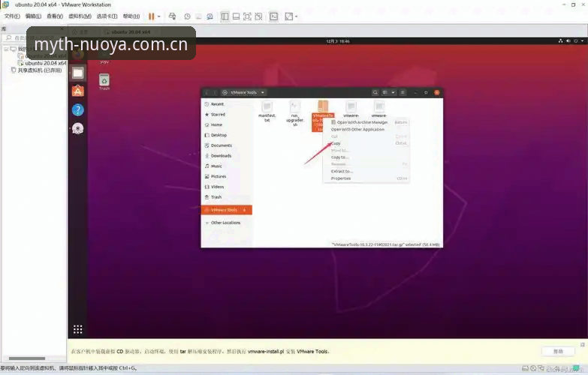
Task: Open the snapshot manager toolbar icon
Action: (210, 16)
